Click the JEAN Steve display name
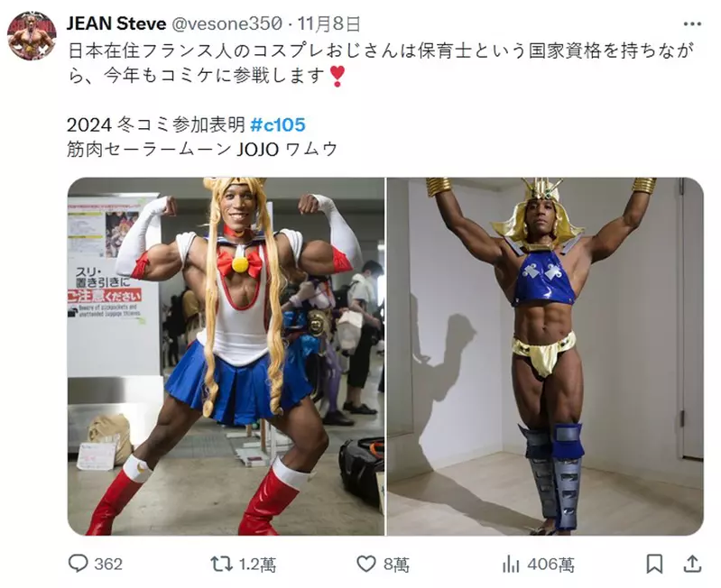The height and width of the screenshot is (588, 721). click(x=116, y=23)
